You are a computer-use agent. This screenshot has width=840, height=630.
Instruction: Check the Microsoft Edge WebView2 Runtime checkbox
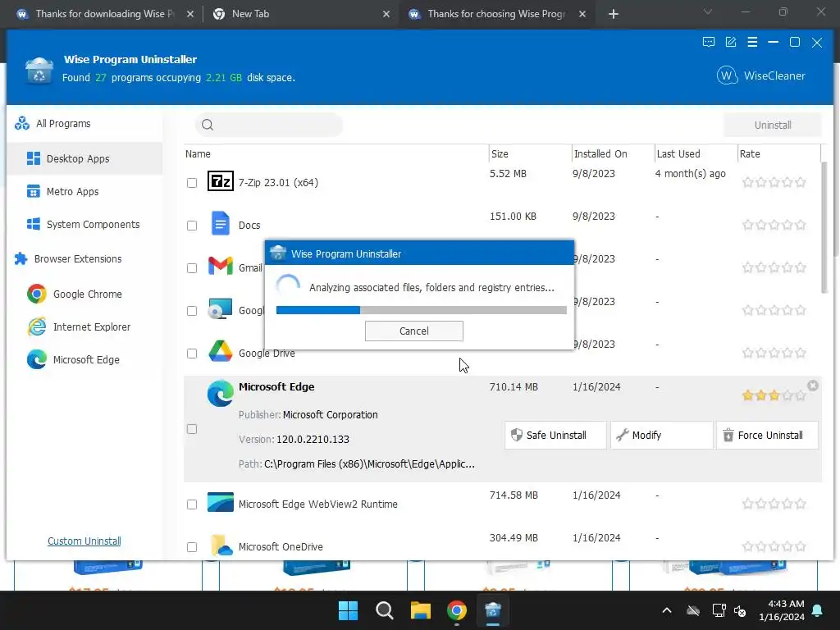pyautogui.click(x=192, y=504)
